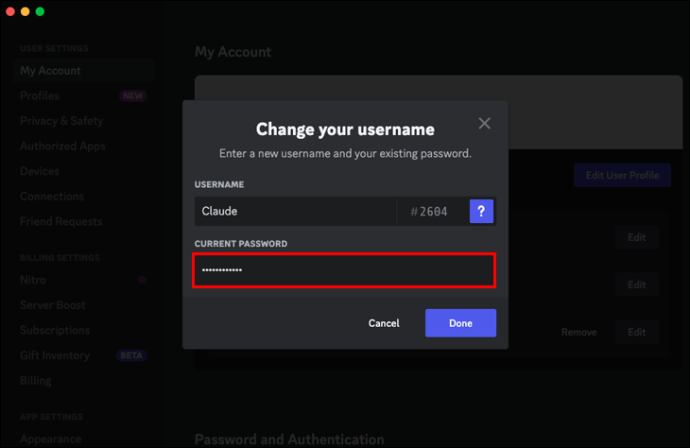Select Billing in the sidebar

(x=36, y=380)
